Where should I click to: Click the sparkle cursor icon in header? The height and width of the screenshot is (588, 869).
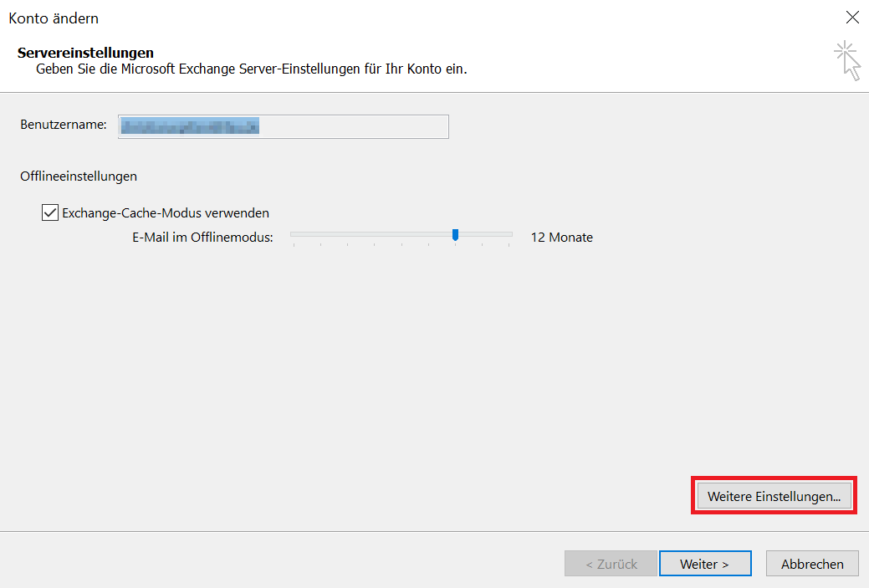847,60
